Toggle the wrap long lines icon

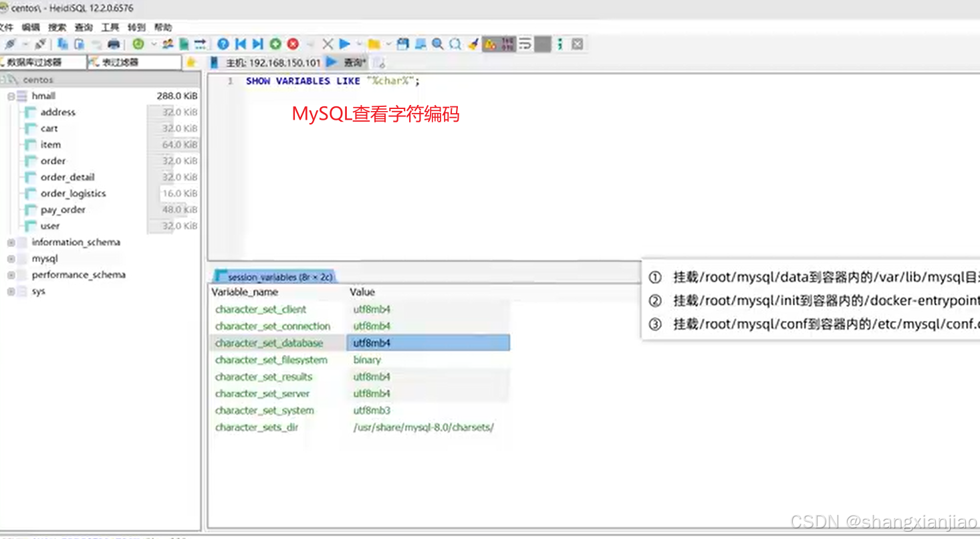pyautogui.click(x=525, y=43)
